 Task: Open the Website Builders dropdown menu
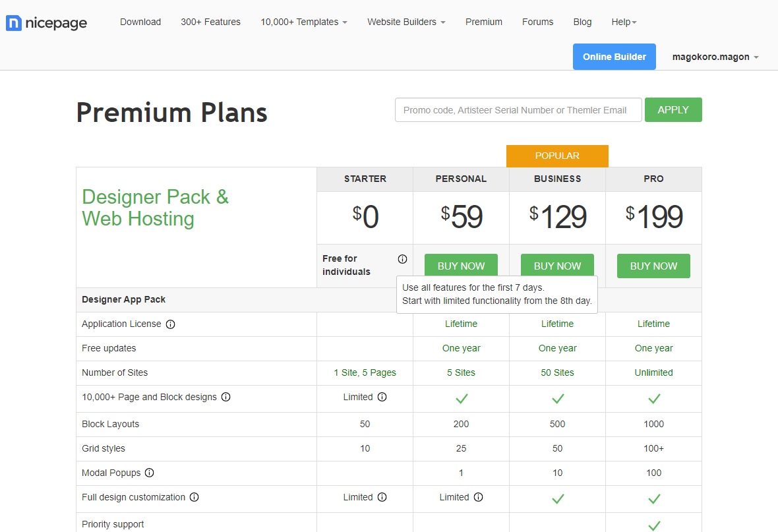point(406,22)
